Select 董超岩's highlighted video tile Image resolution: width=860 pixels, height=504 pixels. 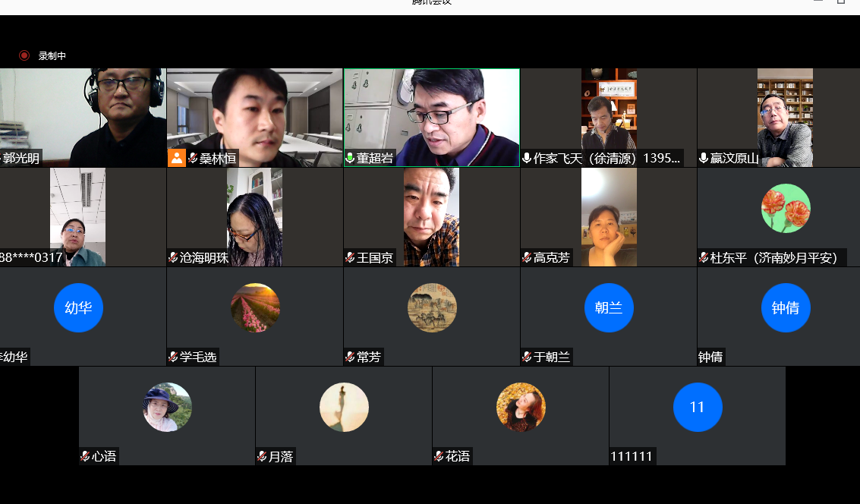[431, 118]
